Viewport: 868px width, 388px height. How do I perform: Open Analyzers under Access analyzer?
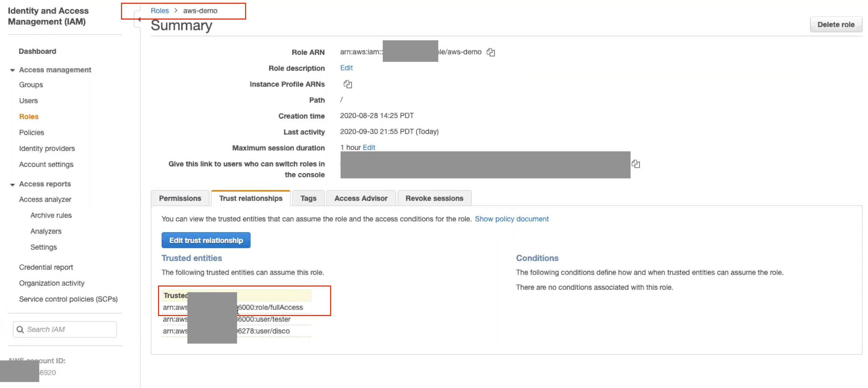[x=46, y=231]
